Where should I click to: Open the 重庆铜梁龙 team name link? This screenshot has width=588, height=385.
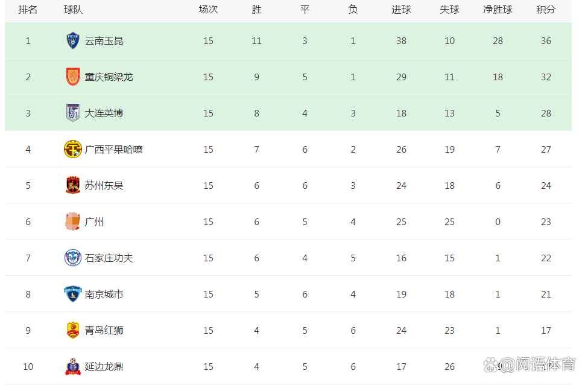point(109,77)
